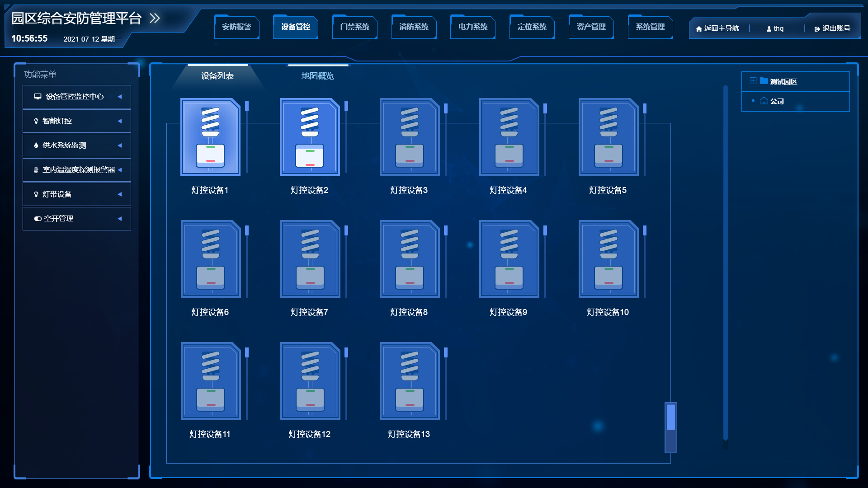Screen dimensions: 868x488
Task: Click the 灯控设备8 lamp icon
Action: tap(409, 259)
